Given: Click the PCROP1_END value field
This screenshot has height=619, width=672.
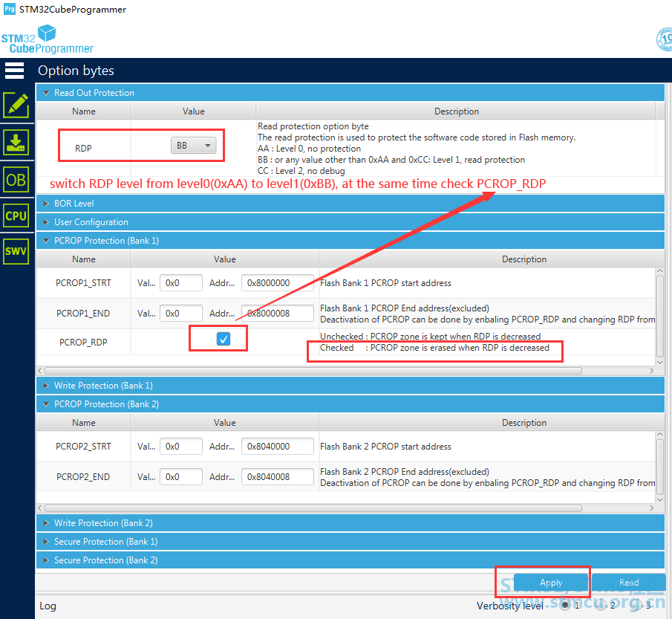Looking at the screenshot, I should [x=181, y=314].
